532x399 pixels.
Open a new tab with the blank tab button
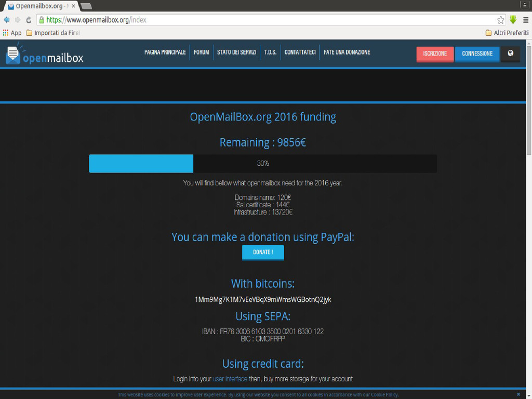[86, 6]
